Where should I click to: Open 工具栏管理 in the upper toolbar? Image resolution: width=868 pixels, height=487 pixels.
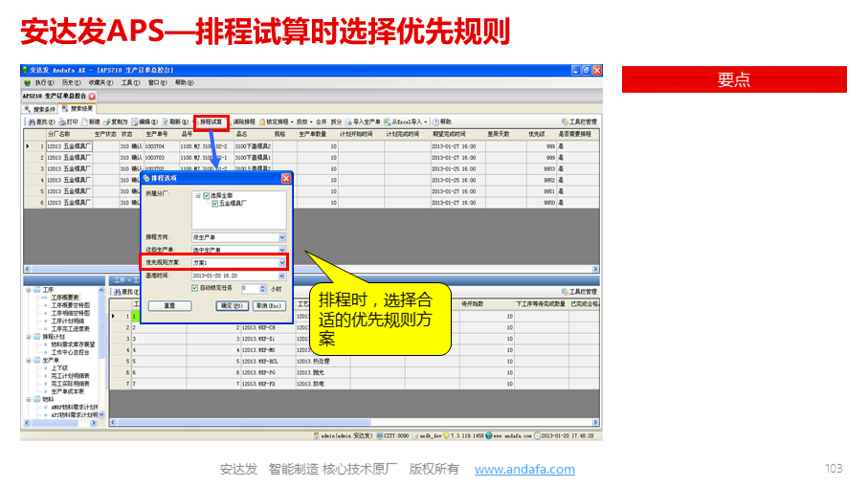coord(580,122)
